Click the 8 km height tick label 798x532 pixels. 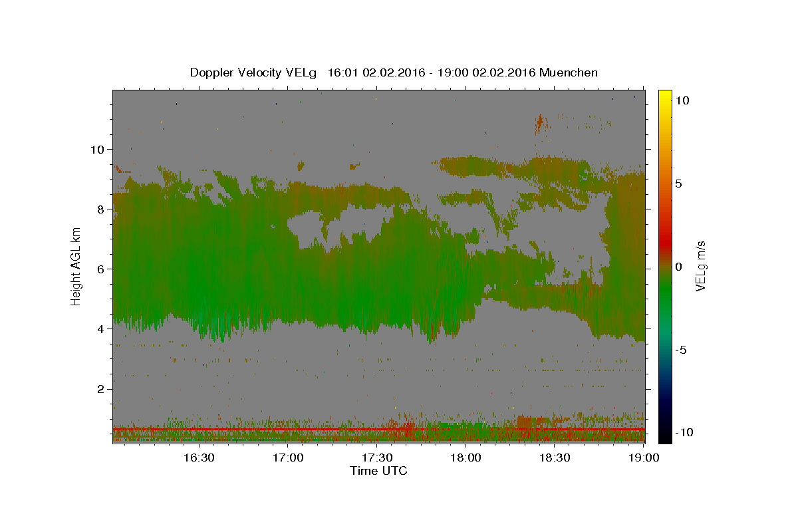click(x=102, y=209)
